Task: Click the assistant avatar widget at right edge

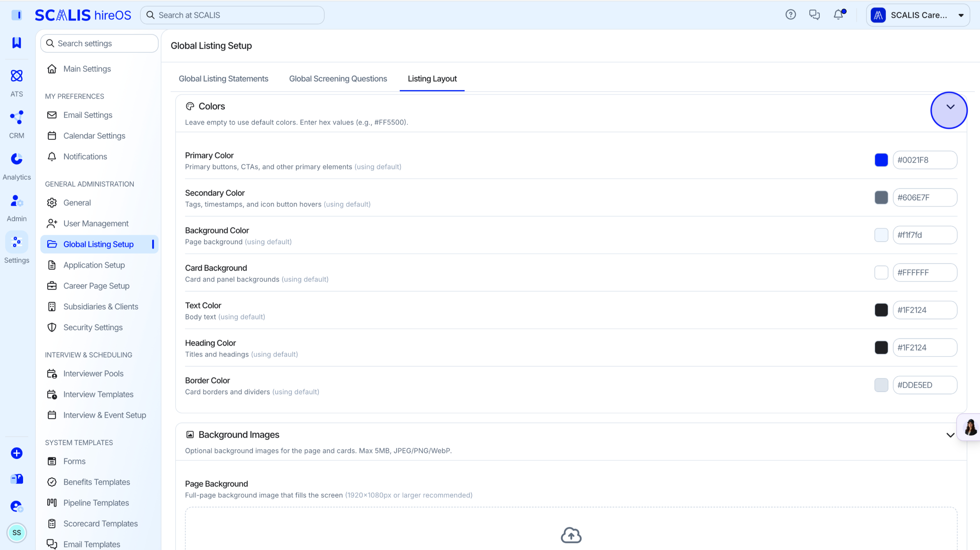Action: (970, 427)
